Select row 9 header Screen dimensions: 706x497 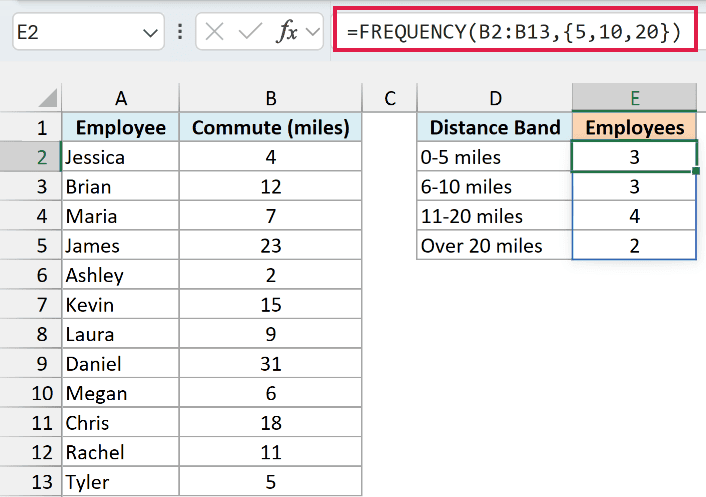coord(31,363)
